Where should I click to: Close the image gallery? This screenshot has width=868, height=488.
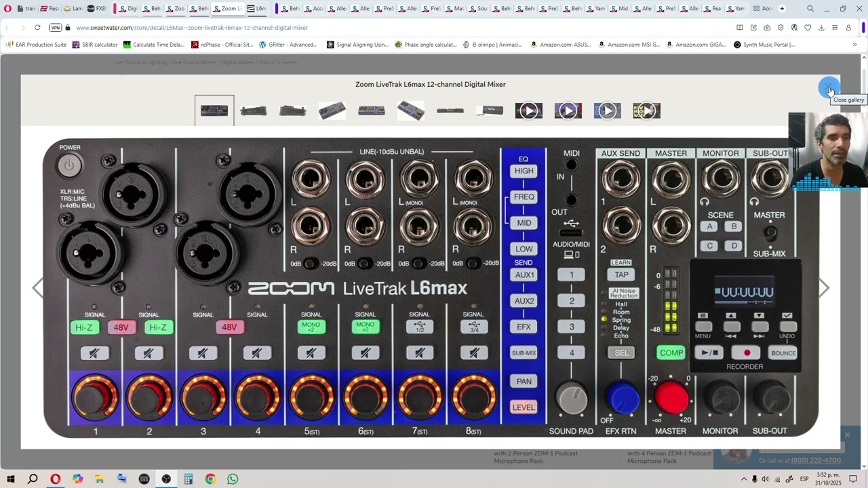[828, 87]
